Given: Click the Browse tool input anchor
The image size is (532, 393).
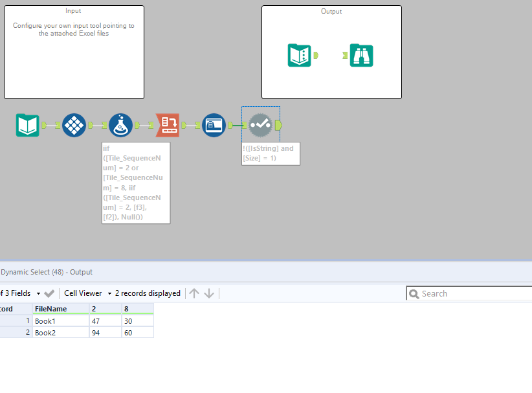Looking at the screenshot, I should 345,55.
